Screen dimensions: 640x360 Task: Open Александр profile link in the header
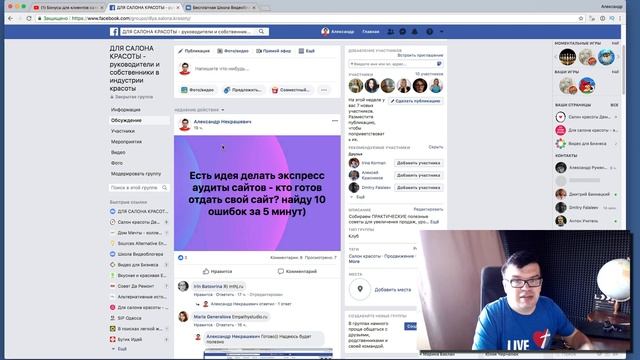tap(338, 31)
